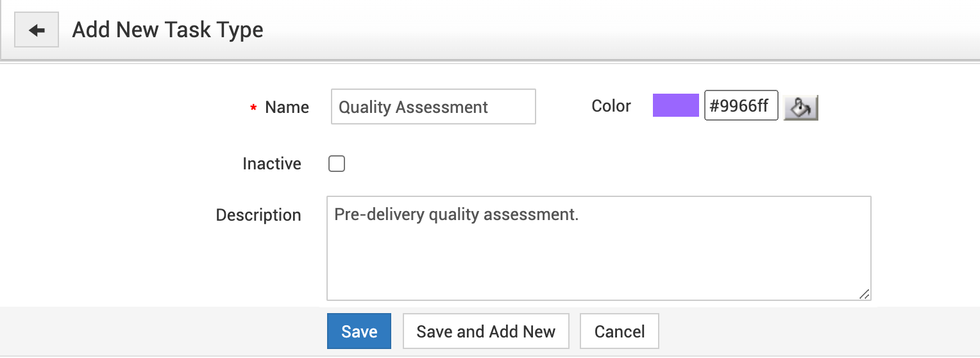
Task: Click the back arrow icon
Action: click(37, 30)
